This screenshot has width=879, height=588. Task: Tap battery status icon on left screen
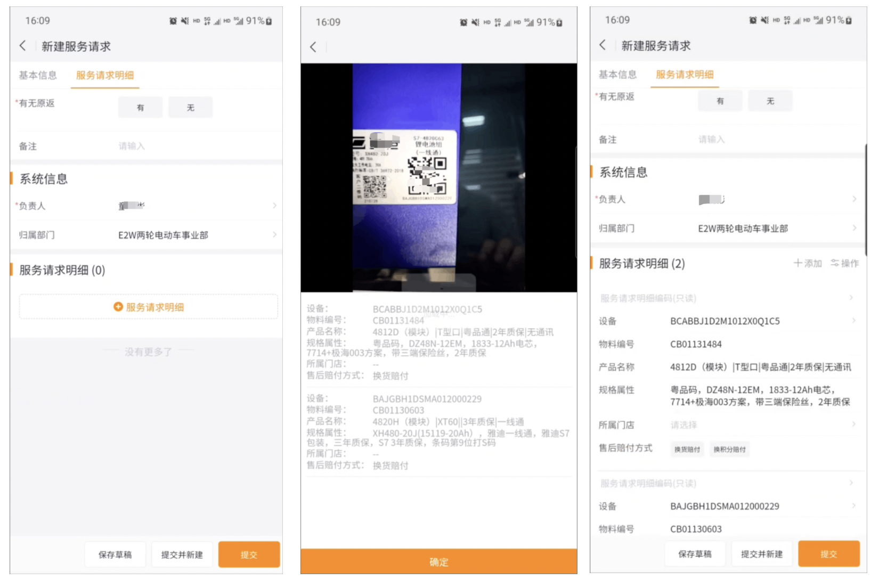[269, 21]
